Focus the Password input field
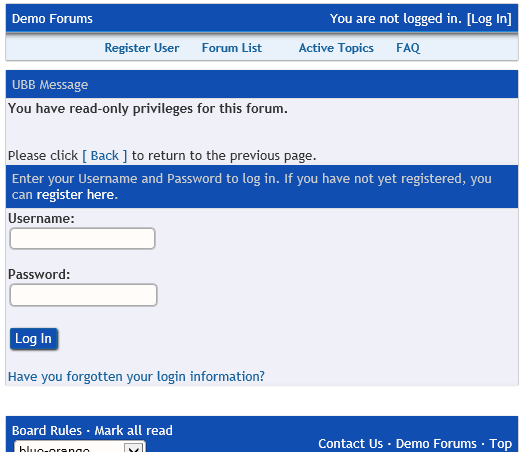Viewport: 521px width, 452px height. (83, 295)
